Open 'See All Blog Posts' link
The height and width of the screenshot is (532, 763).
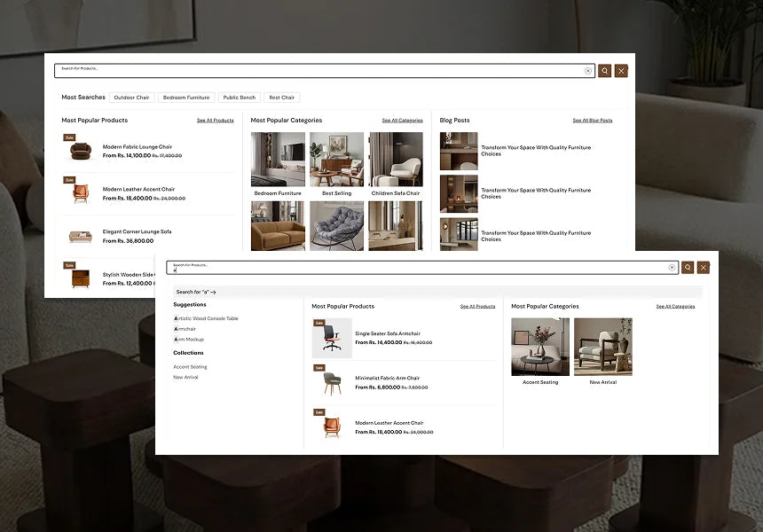click(x=592, y=120)
